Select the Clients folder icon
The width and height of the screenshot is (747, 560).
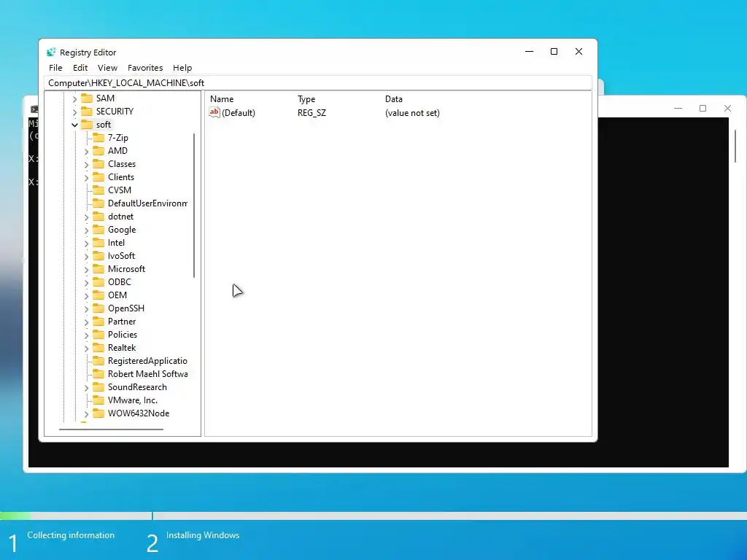coord(98,176)
